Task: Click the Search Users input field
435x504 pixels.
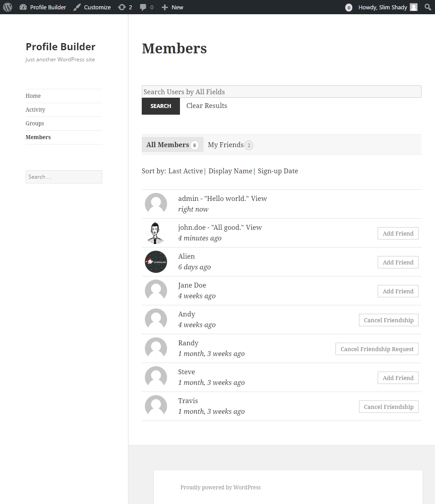Action: 281,91
